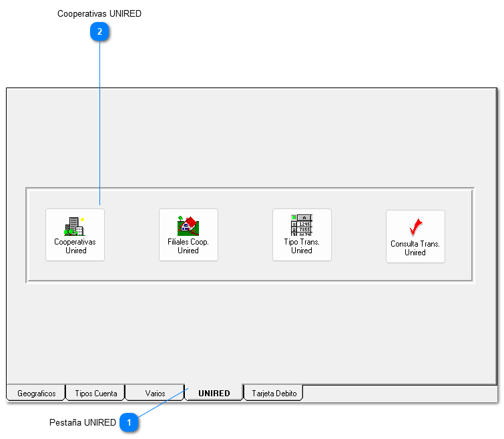Go to the Tarjeta Debito tab

[274, 394]
